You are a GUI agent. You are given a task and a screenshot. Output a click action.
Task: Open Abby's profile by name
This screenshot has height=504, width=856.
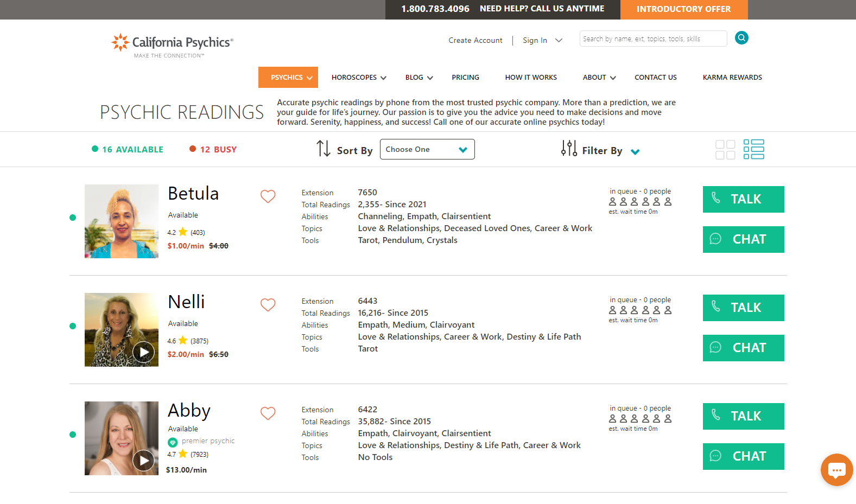pos(189,411)
